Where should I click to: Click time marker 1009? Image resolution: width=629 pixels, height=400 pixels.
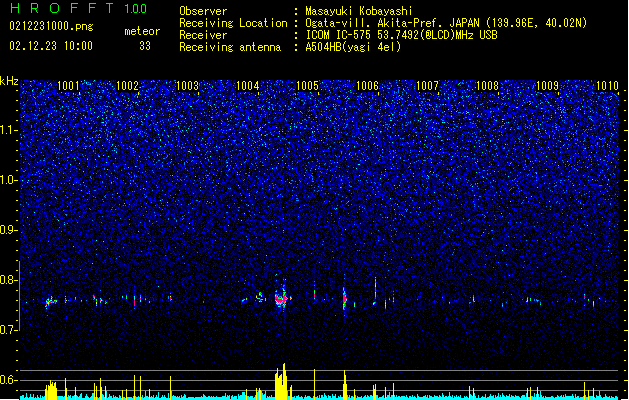coord(547,86)
